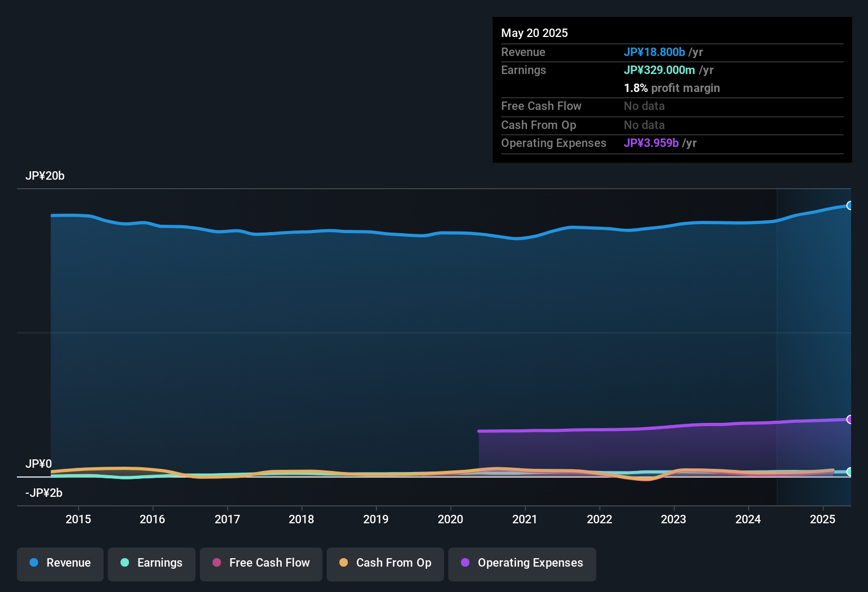This screenshot has height=592, width=868.
Task: Click the Earnings line endpoint marker
Action: [849, 471]
